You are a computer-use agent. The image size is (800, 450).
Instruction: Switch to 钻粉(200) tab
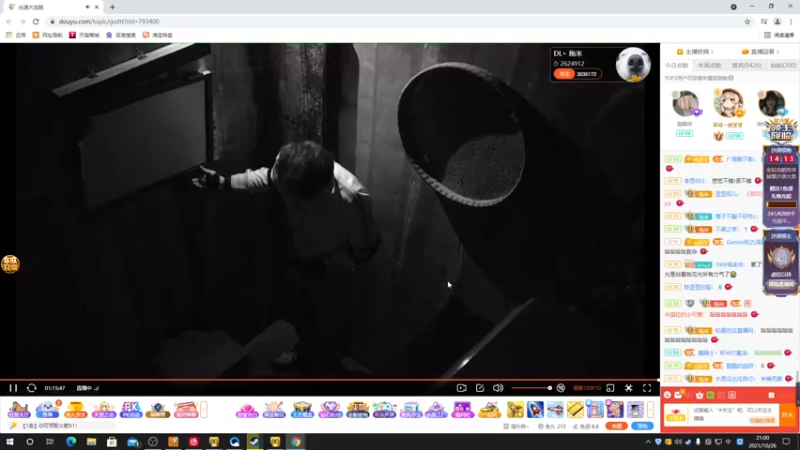click(x=783, y=65)
